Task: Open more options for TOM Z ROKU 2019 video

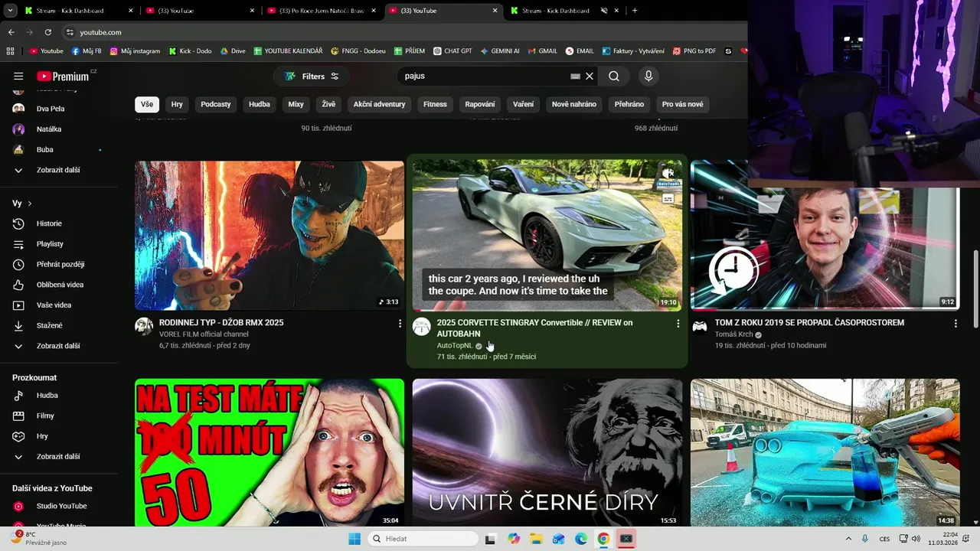Action: tap(955, 324)
